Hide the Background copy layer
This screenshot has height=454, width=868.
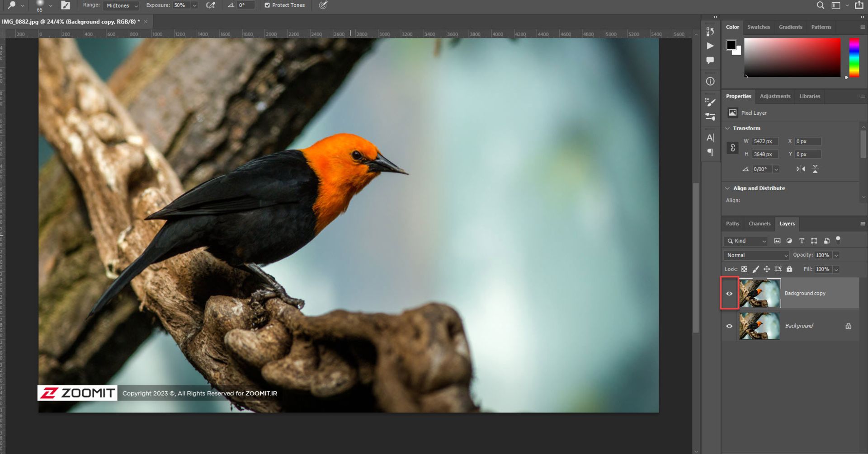click(x=729, y=294)
